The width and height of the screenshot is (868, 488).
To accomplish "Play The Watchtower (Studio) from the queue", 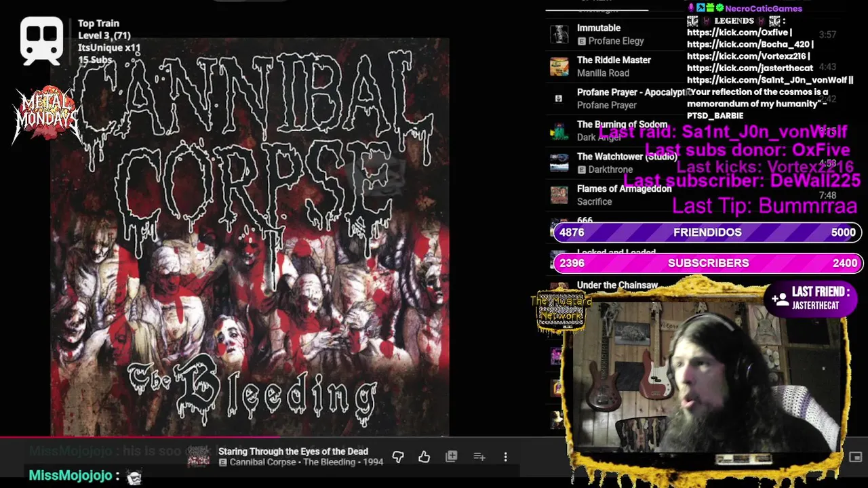I will pyautogui.click(x=627, y=157).
